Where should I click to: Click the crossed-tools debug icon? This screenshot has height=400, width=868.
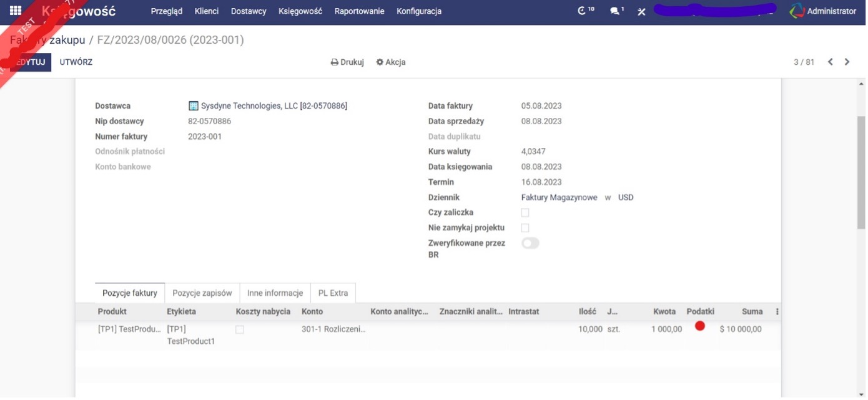tap(641, 11)
